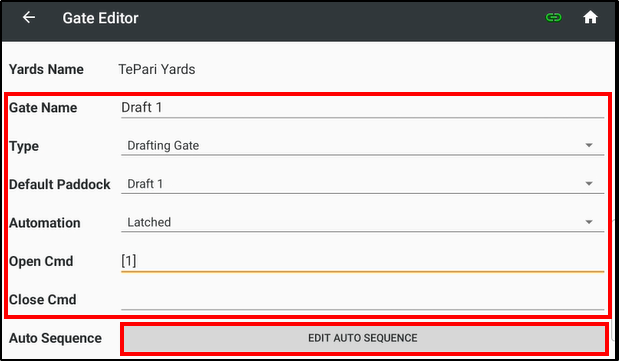This screenshot has width=619, height=361.
Task: Return to the home screen icon
Action: [x=590, y=17]
